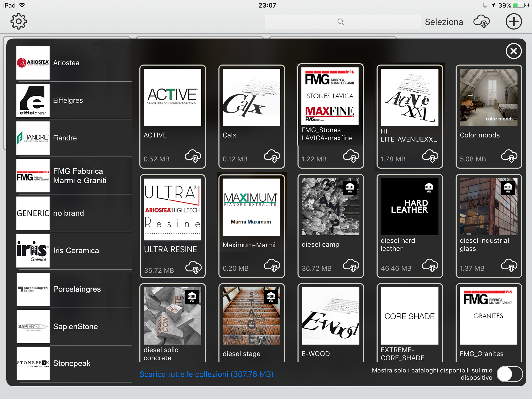Open the Ultra Ariostea Resine cover
This screenshot has width=532, height=399.
173,209
